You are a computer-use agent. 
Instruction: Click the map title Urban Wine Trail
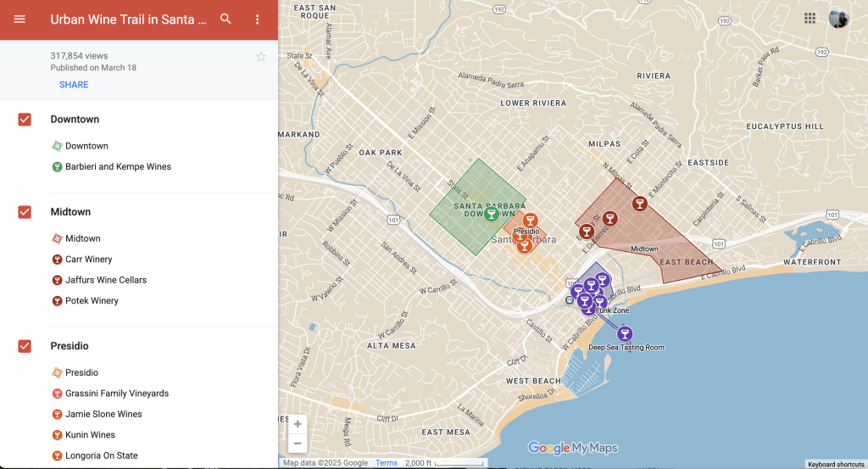tap(128, 20)
